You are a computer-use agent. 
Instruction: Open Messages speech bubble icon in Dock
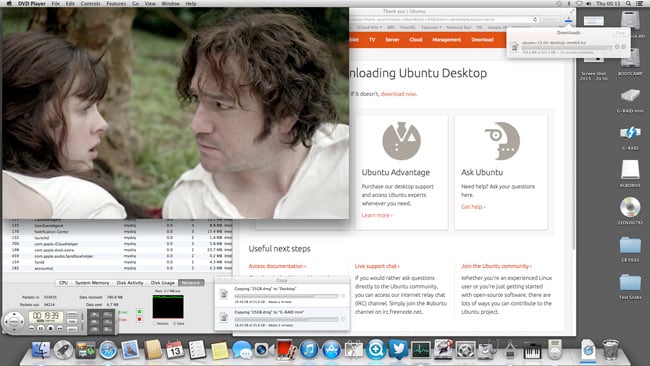242,350
